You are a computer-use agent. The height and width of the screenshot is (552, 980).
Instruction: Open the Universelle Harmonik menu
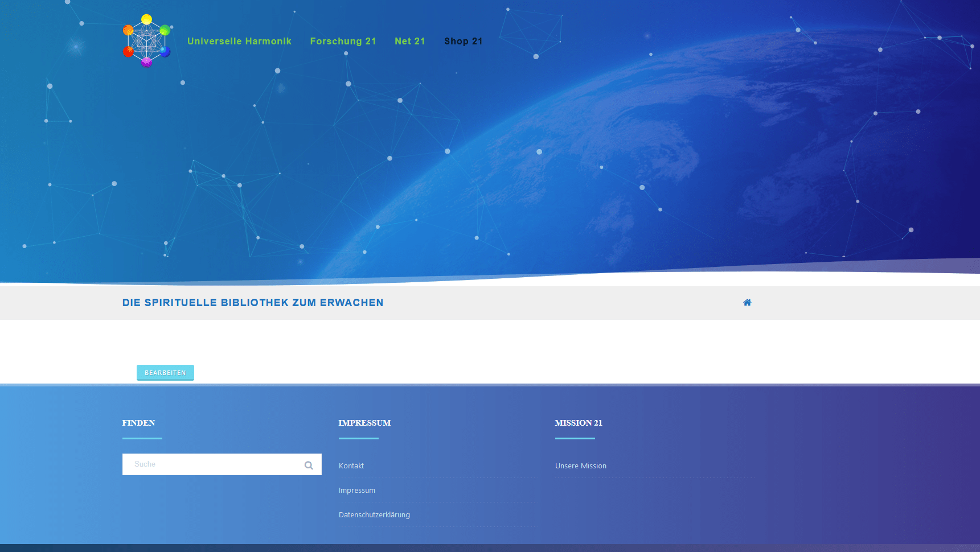[239, 41]
